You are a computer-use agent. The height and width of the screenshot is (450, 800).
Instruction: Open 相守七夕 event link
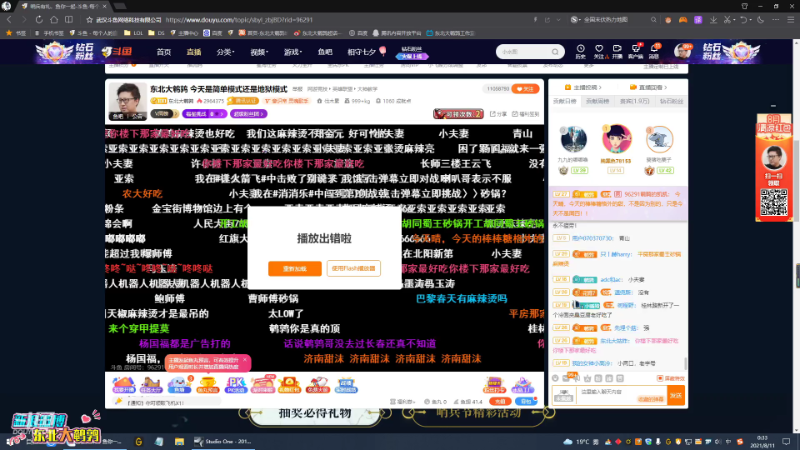coord(362,52)
